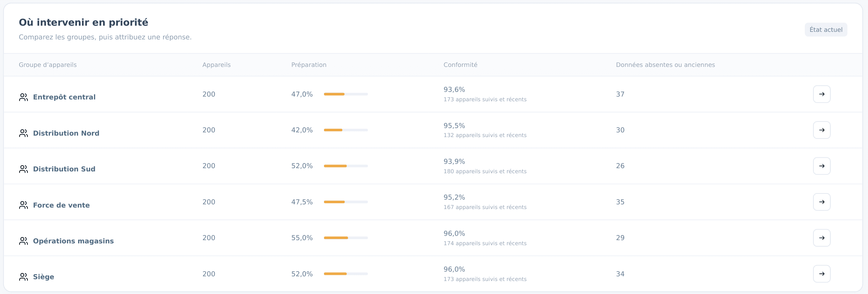Click the Appareils column header

[217, 65]
